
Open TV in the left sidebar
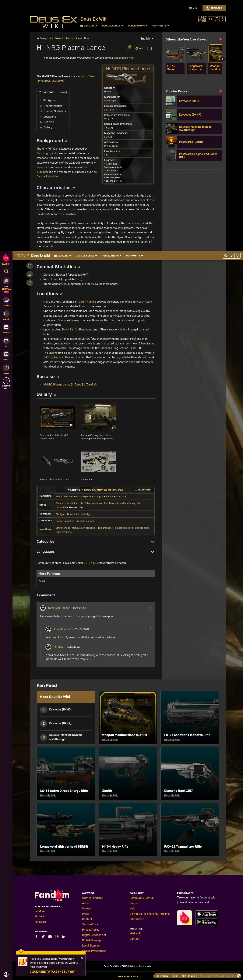(x=6, y=342)
